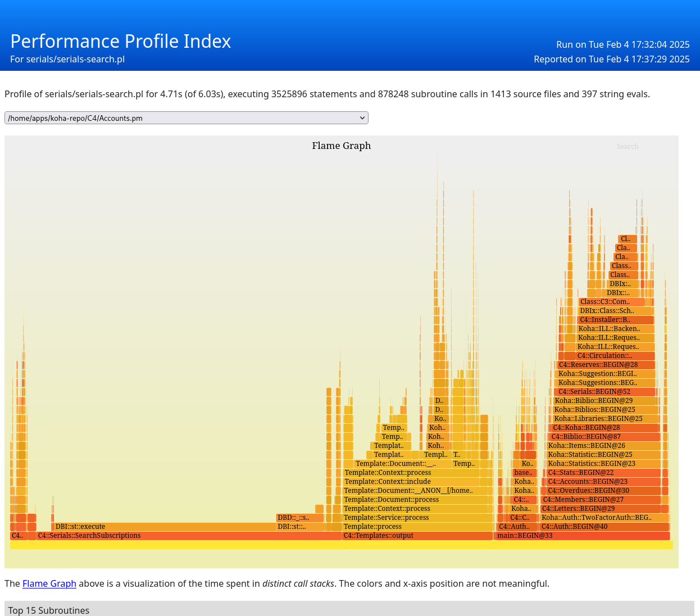Click the DBI::st::execute flame bar
This screenshot has width=700, height=616.
pos(163,527)
